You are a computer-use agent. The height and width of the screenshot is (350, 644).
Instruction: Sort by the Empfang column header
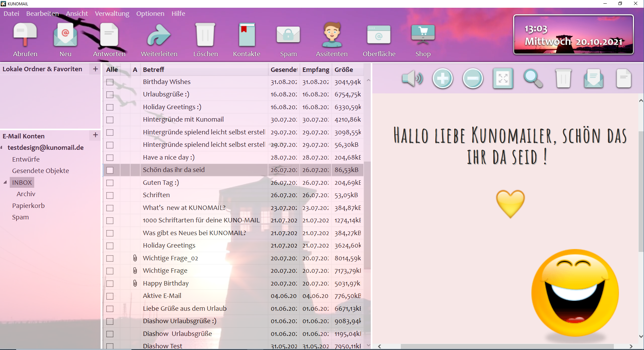click(x=316, y=70)
